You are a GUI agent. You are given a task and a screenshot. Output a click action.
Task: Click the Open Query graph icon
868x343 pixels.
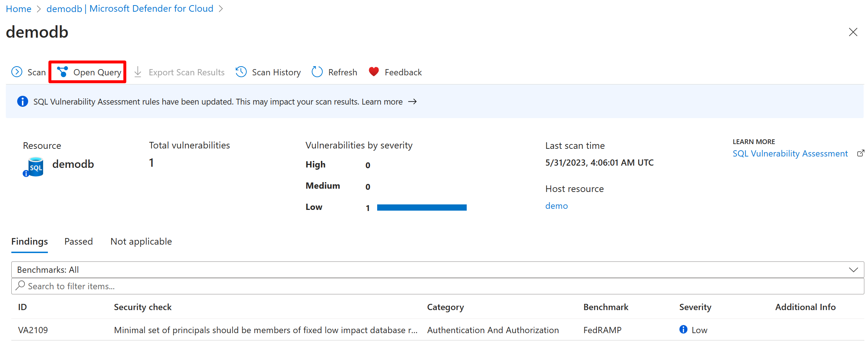click(x=62, y=72)
